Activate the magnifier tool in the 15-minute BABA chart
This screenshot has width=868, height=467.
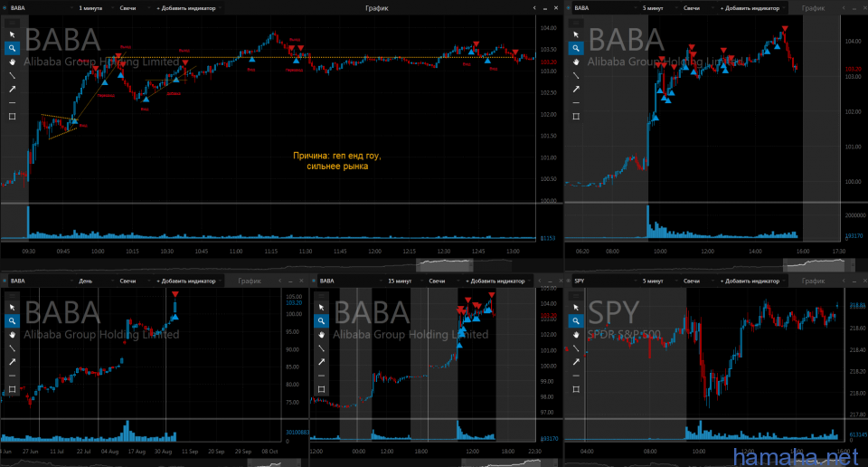[x=321, y=320]
